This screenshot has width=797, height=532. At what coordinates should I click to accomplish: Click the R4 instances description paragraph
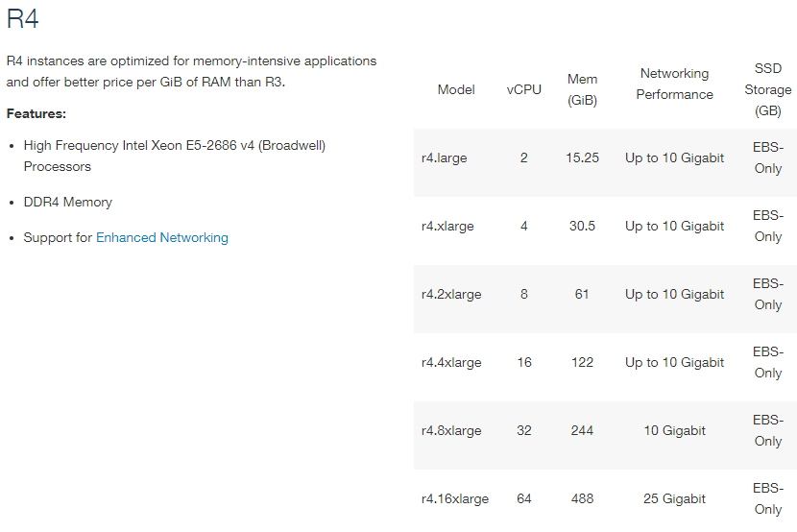(191, 72)
